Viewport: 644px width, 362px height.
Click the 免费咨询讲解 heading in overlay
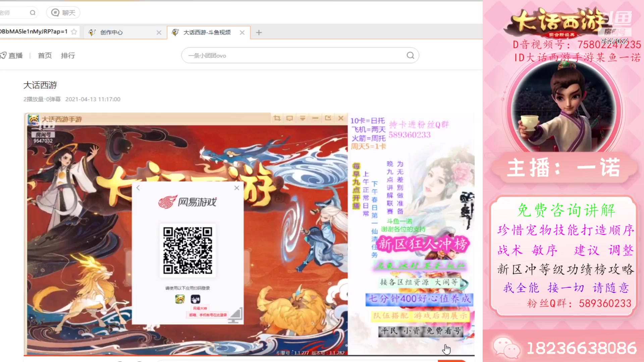tap(566, 210)
